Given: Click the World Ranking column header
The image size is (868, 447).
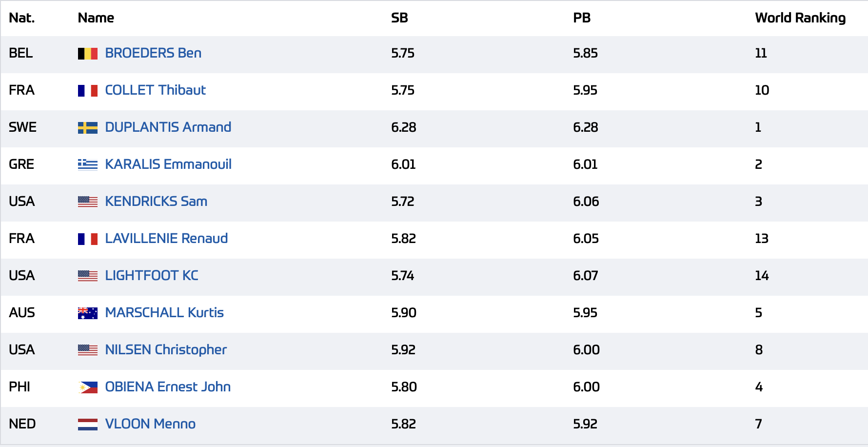Looking at the screenshot, I should (800, 18).
